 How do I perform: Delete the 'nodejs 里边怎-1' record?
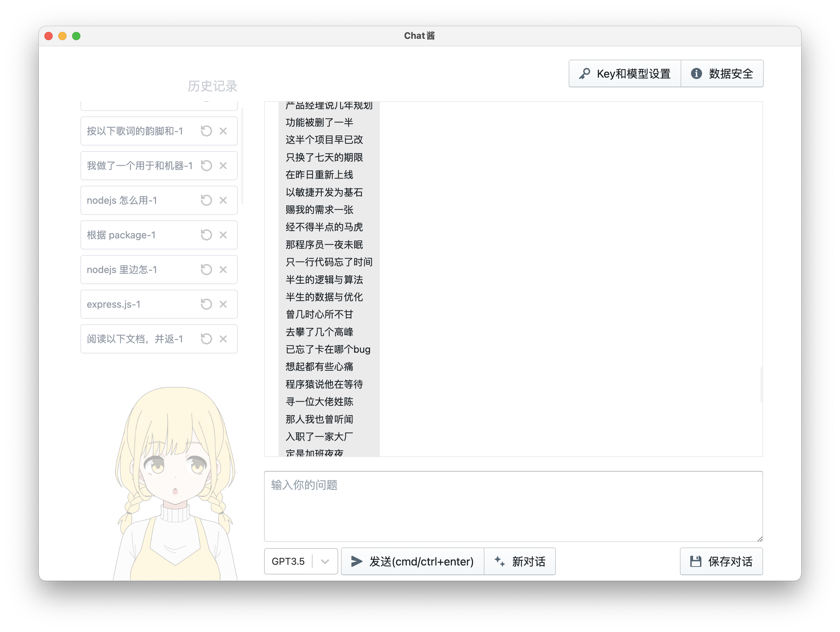coord(223,270)
